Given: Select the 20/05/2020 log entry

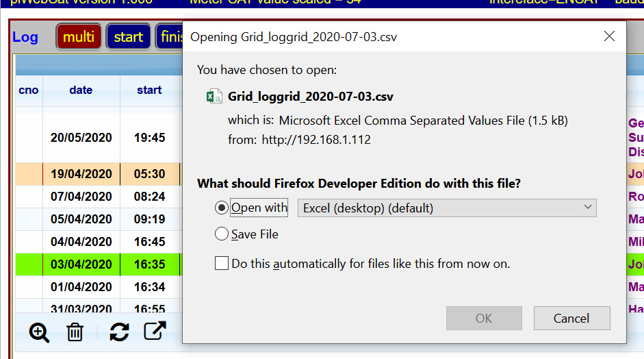Looking at the screenshot, I should click(81, 138).
